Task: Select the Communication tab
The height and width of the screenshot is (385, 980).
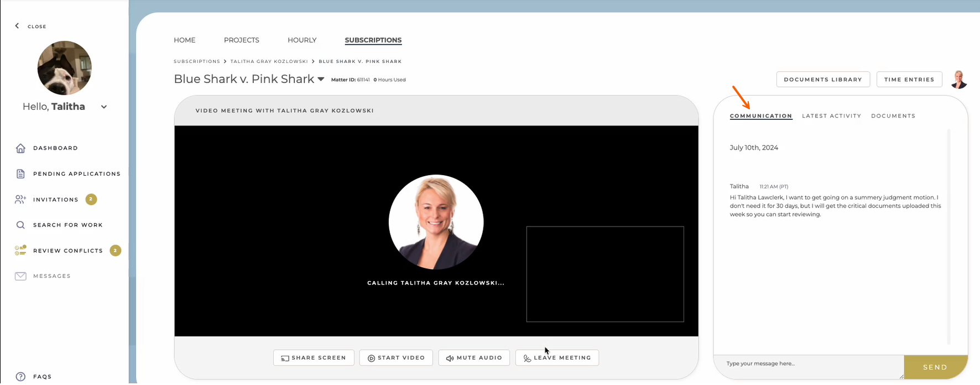Action: pos(761,116)
